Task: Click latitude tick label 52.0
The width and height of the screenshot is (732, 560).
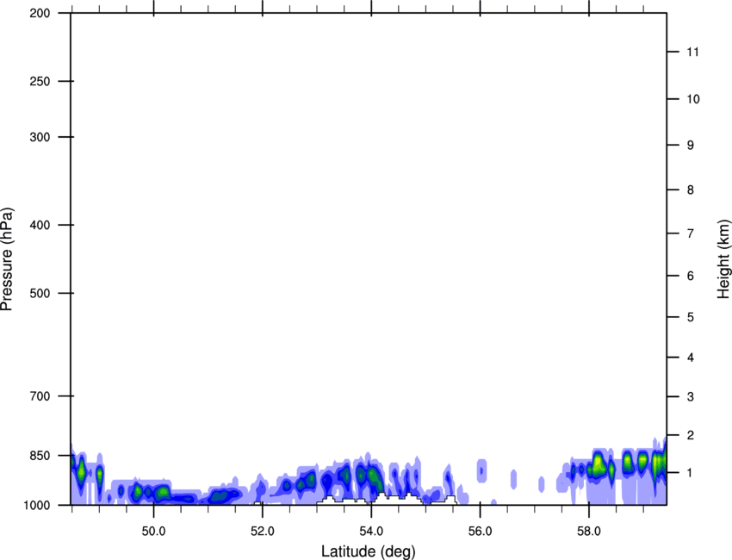Action: (x=263, y=531)
